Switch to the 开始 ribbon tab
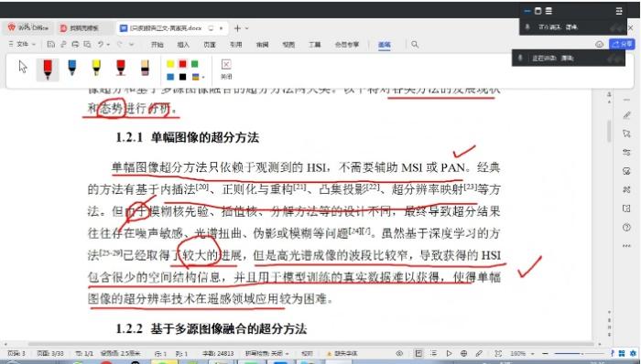The image size is (641, 364). coord(157,45)
